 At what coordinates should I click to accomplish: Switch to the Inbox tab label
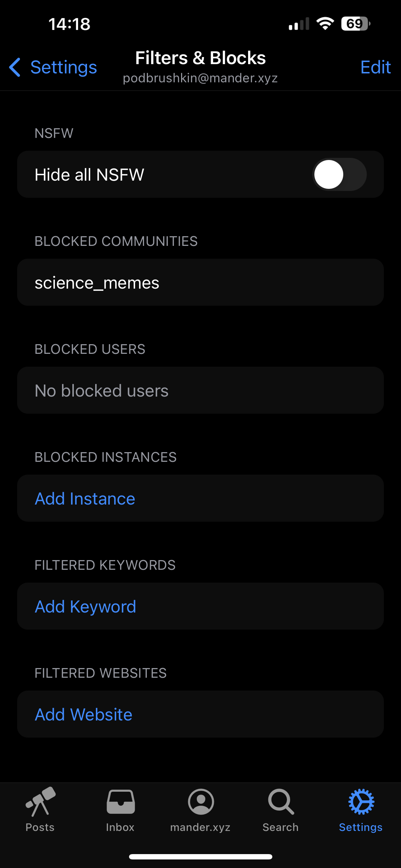click(x=120, y=827)
